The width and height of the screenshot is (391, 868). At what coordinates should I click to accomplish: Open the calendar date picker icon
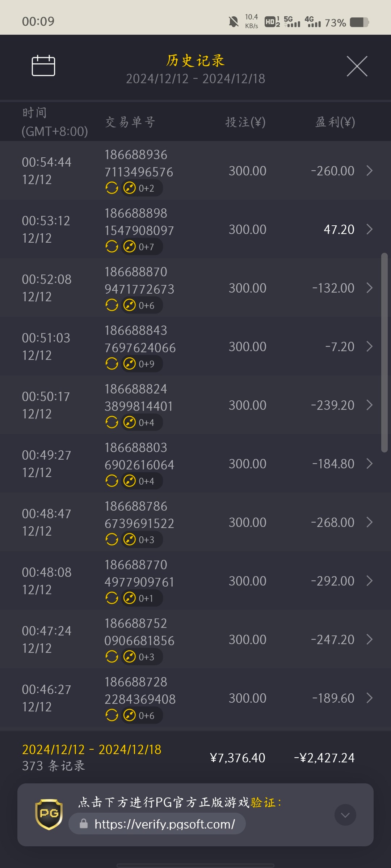43,66
